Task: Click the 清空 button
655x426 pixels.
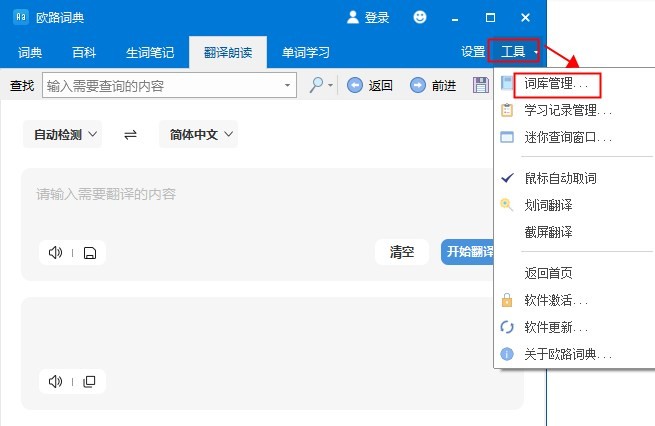Action: click(402, 252)
